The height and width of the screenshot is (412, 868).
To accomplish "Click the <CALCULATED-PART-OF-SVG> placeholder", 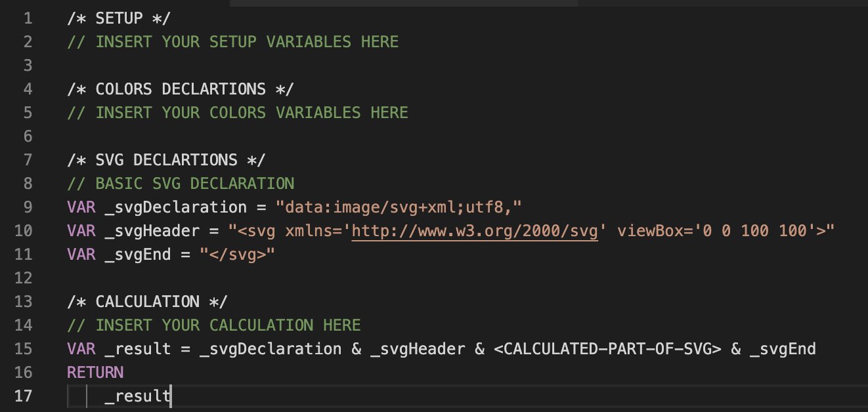I will 607,349.
